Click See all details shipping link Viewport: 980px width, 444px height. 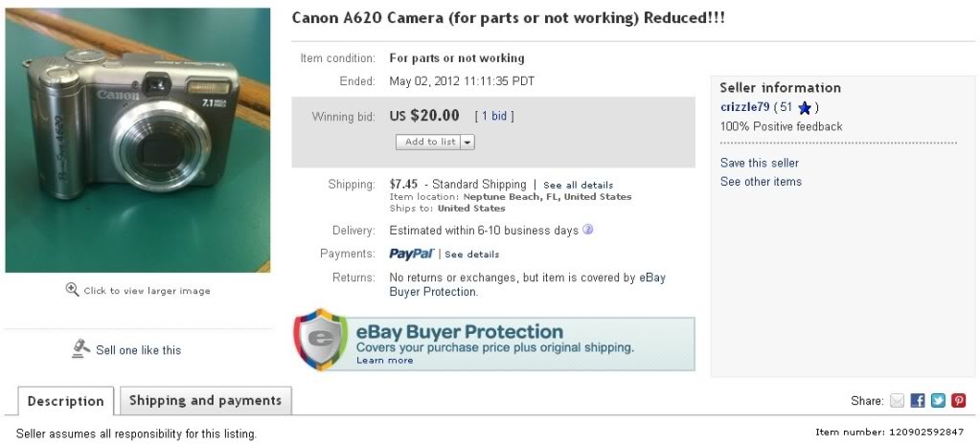578,185
